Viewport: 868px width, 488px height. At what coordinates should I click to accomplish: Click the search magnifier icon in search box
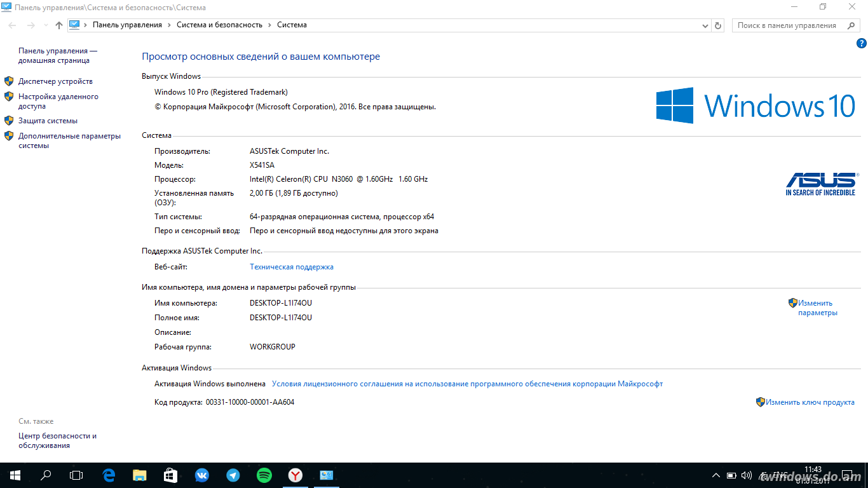click(x=851, y=25)
